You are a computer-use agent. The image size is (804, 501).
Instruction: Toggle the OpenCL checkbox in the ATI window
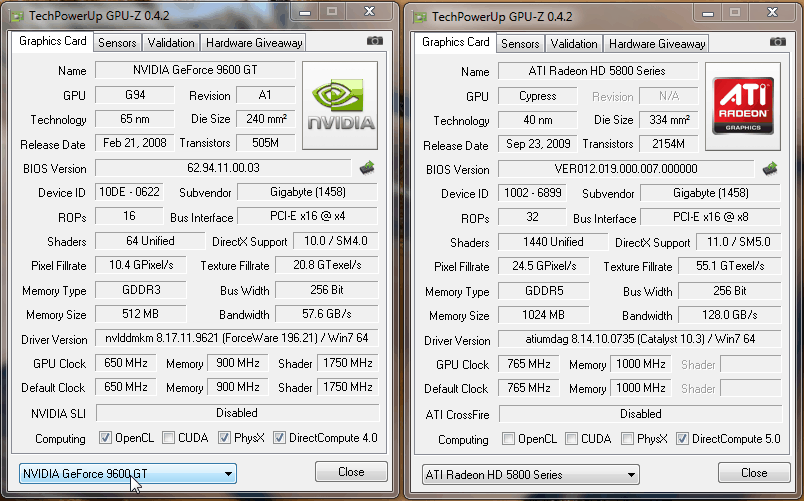point(508,438)
